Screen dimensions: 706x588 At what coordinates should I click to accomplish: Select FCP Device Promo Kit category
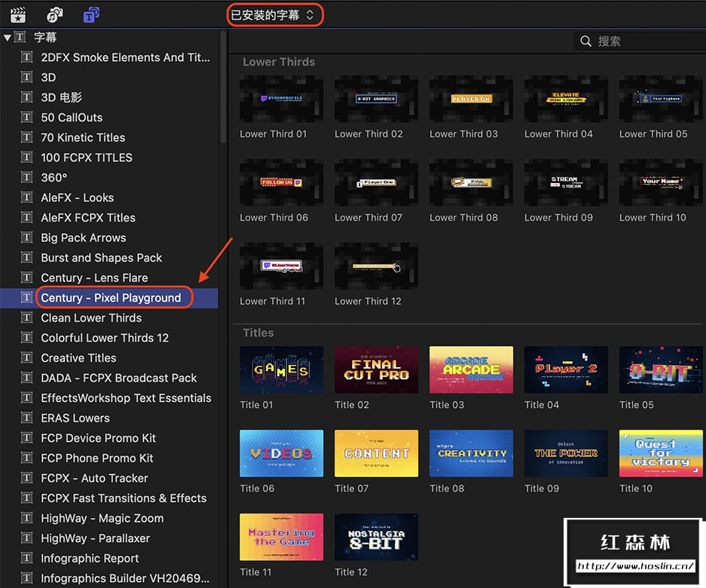pyautogui.click(x=109, y=439)
